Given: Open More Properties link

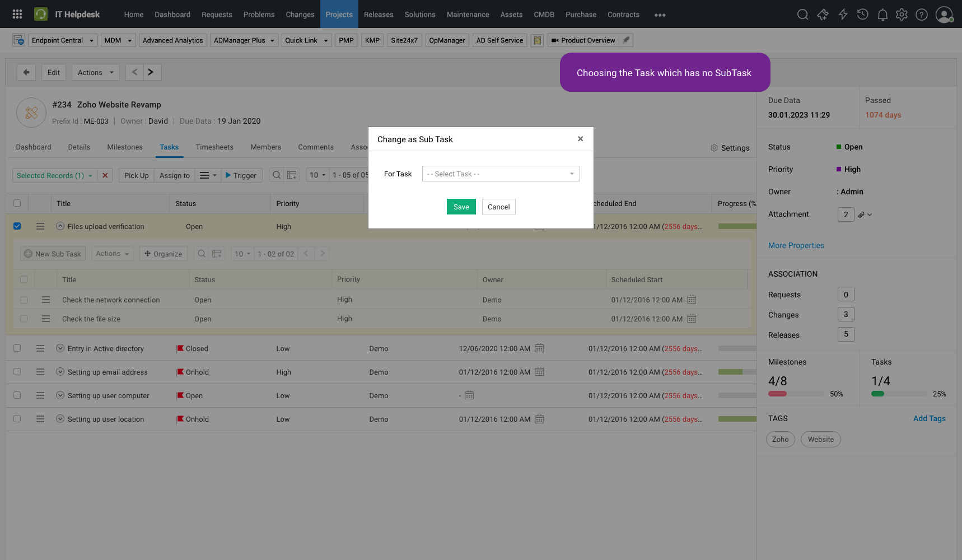Looking at the screenshot, I should 796,245.
